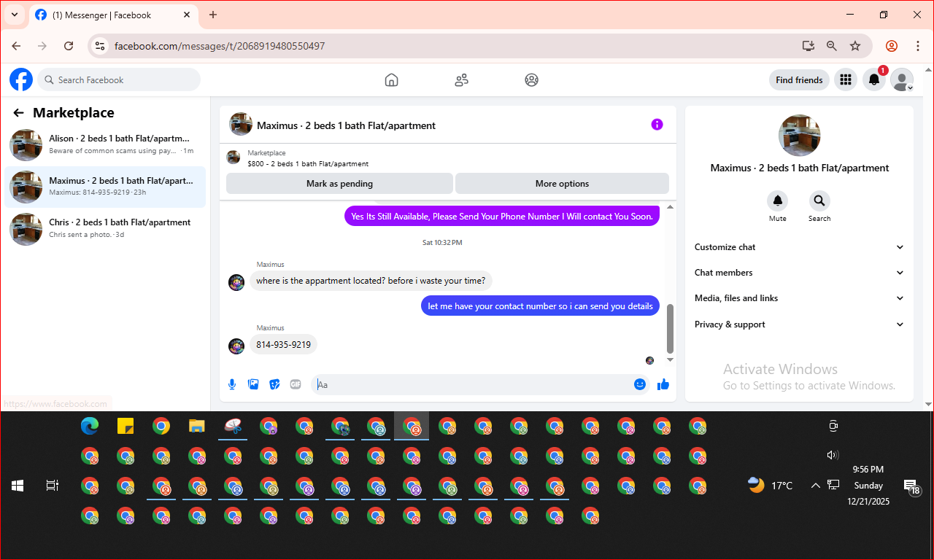
Task: Expand Media, files and links section
Action: 799,298
